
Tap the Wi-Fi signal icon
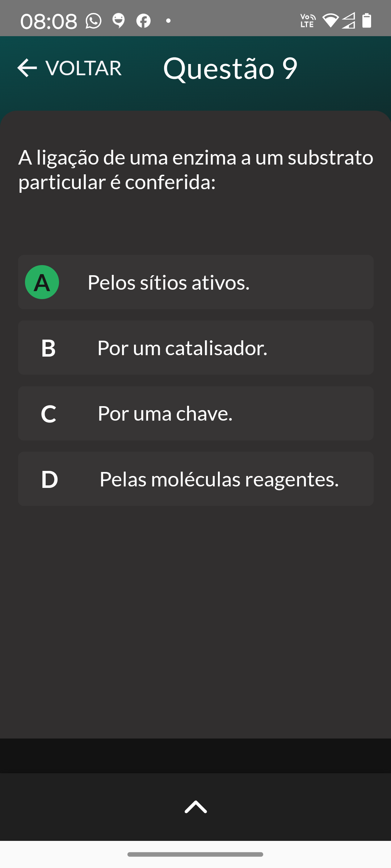coord(330,21)
